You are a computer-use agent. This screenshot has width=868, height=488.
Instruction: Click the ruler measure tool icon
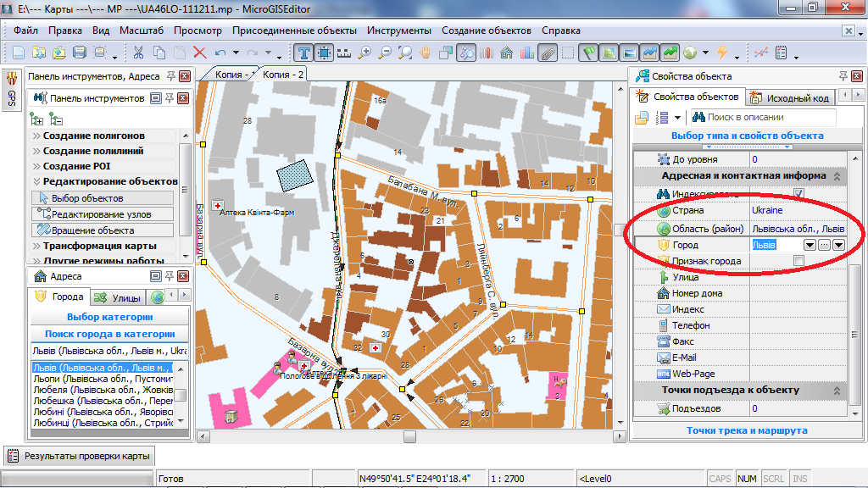pos(344,53)
